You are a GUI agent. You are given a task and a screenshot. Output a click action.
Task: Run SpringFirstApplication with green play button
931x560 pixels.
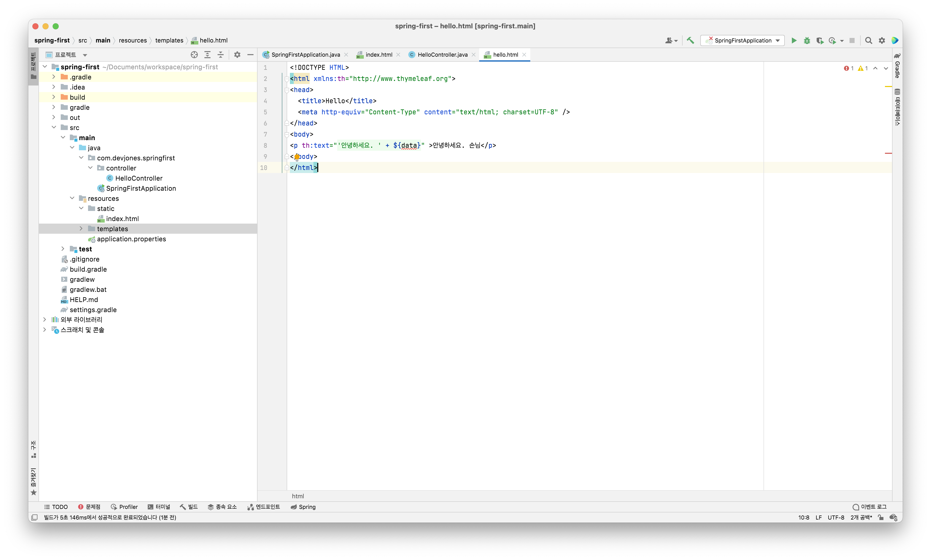794,40
